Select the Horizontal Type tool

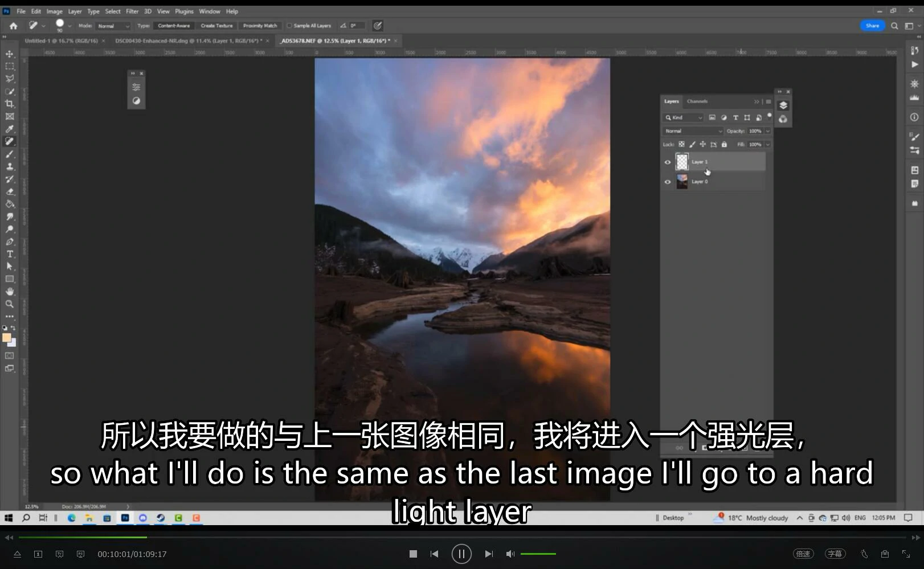coord(10,254)
